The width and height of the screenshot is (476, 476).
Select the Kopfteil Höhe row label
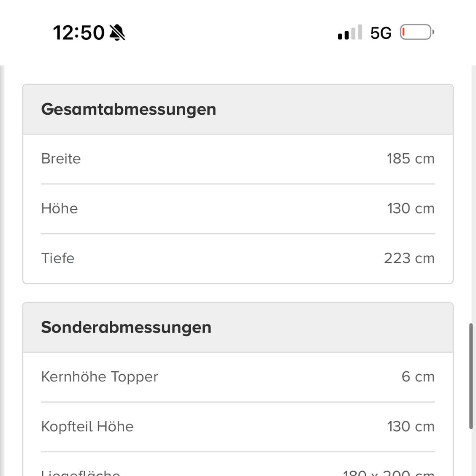coord(87,427)
